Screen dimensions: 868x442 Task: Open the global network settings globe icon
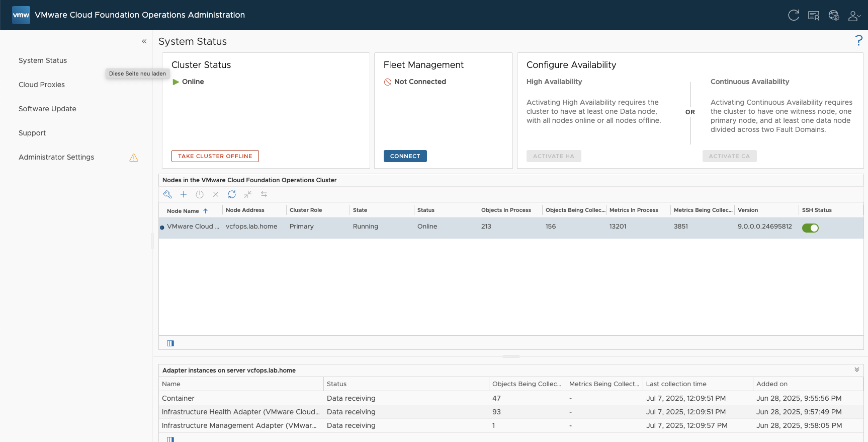point(834,16)
